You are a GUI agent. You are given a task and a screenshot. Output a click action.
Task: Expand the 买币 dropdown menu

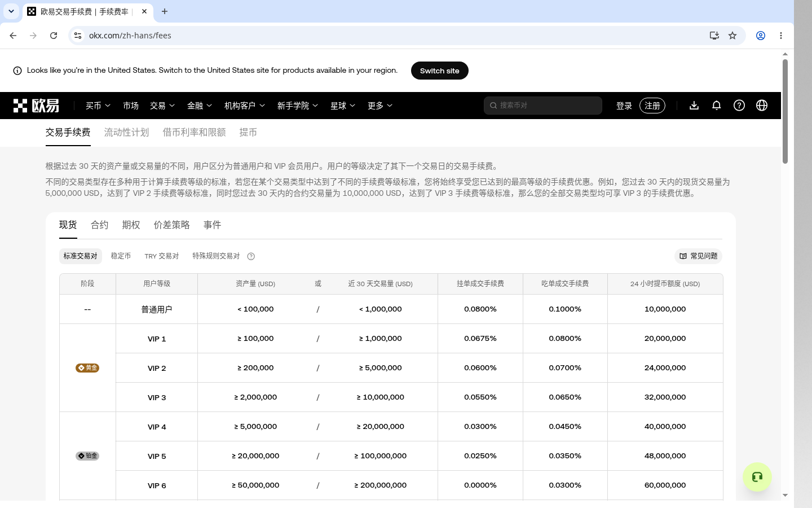[x=98, y=106]
